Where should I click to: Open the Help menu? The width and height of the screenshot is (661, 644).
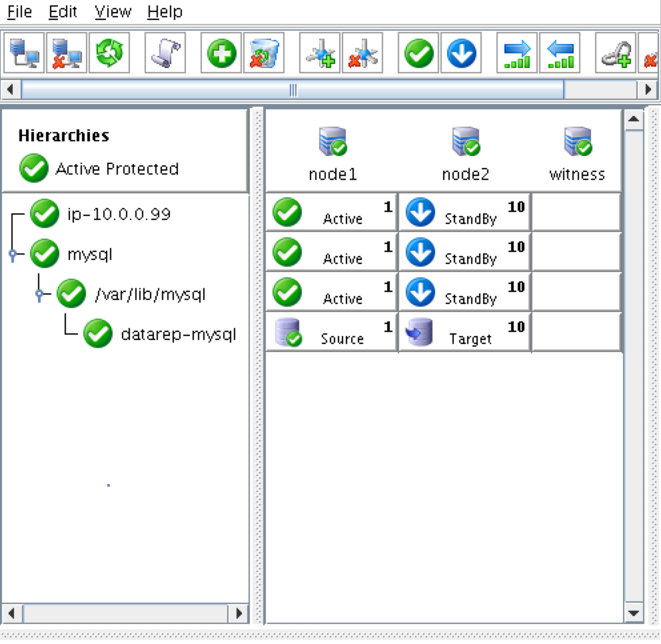coord(165,12)
